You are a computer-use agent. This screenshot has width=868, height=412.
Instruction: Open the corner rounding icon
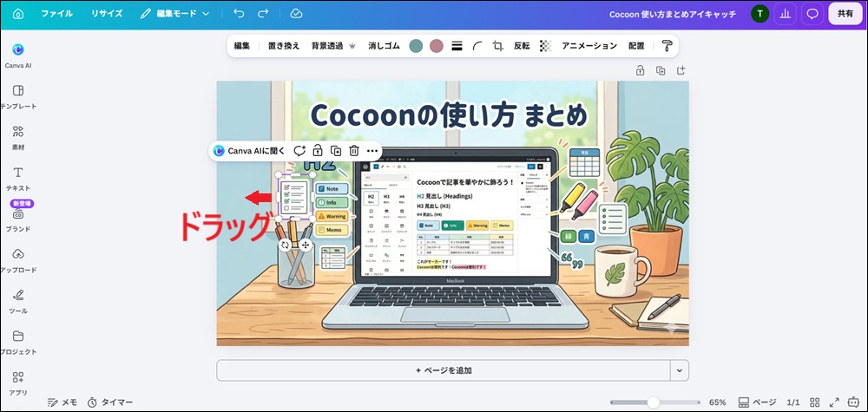coord(477,47)
